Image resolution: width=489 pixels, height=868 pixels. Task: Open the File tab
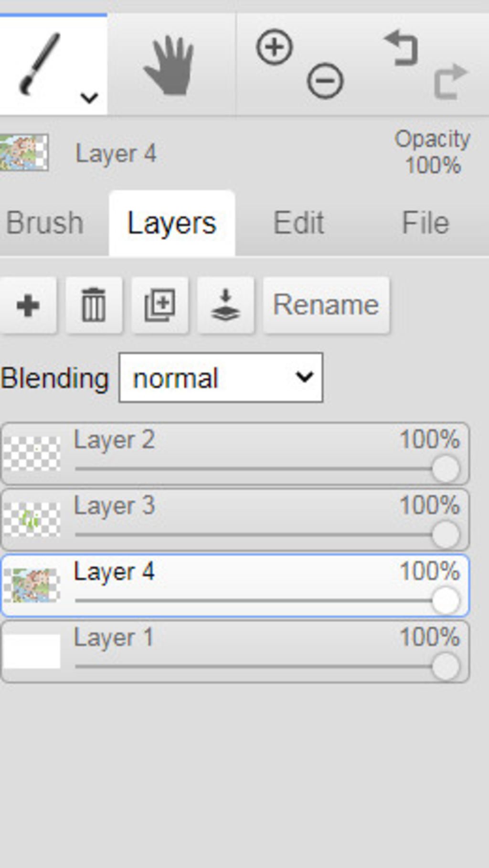coord(425,223)
